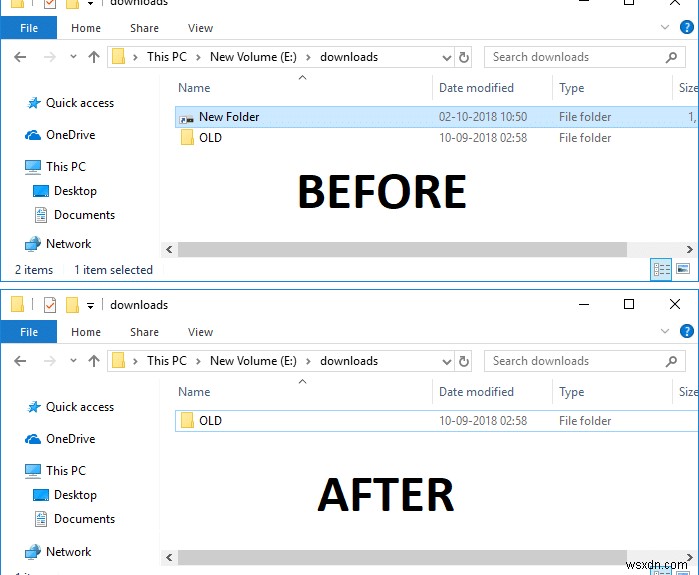Click Search downloads field in AFTER window
The image size is (699, 575).
(584, 361)
